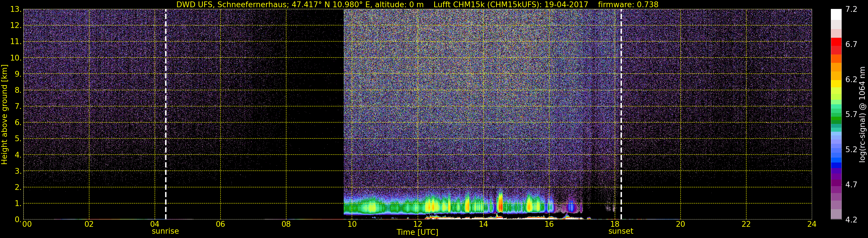The height and width of the screenshot is (238, 868).
Task: Click the yellow band of the colorbar
Action: click(836, 84)
